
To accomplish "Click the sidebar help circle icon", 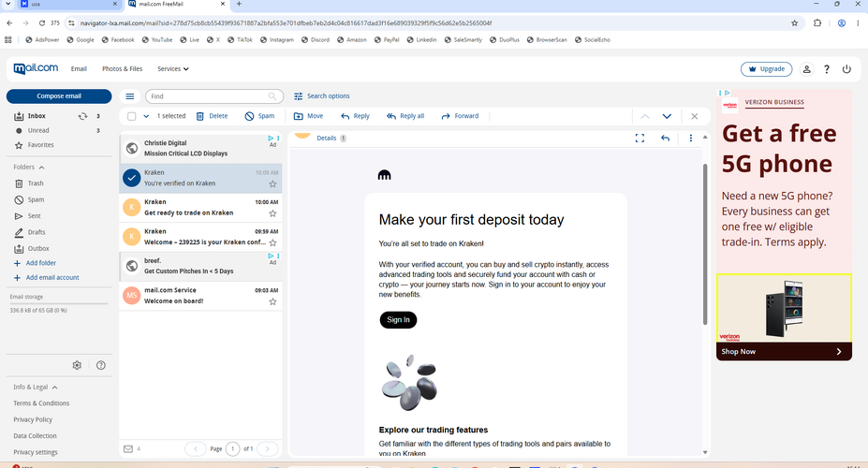I will coord(101,365).
